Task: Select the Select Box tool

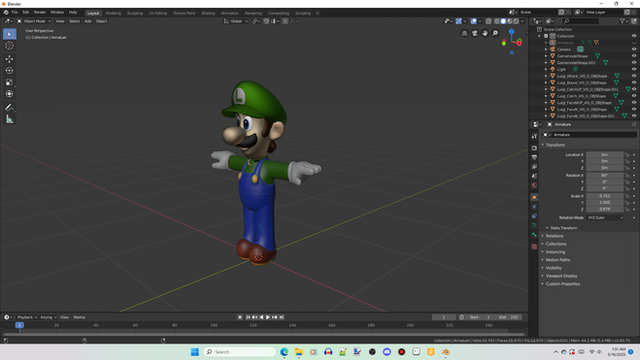Action: [9, 34]
